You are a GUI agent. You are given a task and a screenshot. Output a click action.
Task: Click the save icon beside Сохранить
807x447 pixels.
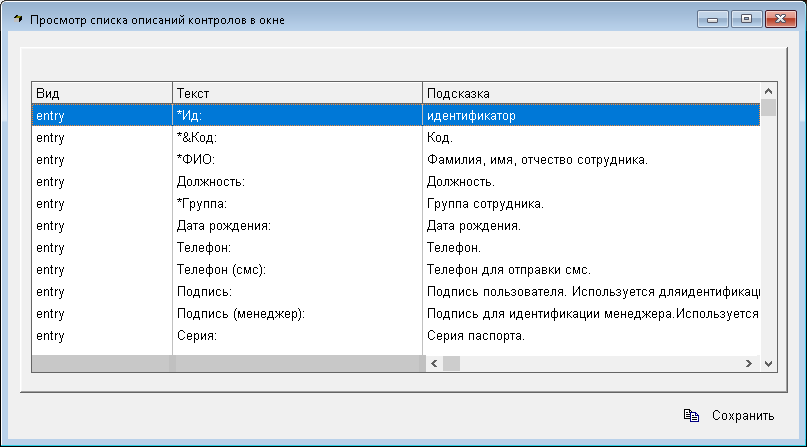click(690, 415)
